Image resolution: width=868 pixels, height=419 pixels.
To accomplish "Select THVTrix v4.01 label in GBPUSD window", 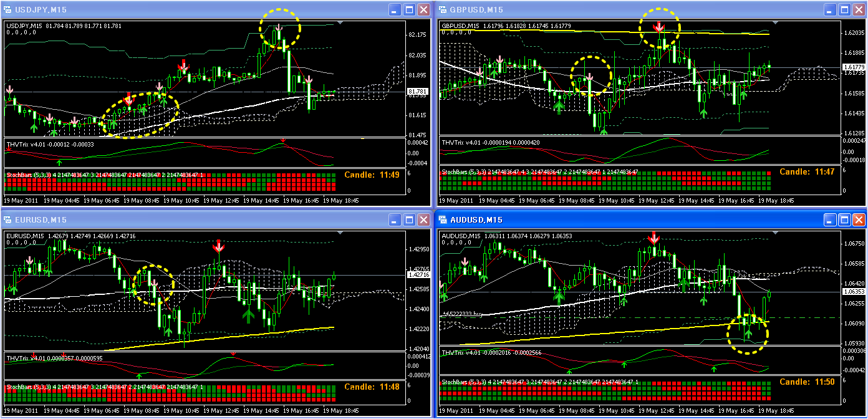I will 460,143.
